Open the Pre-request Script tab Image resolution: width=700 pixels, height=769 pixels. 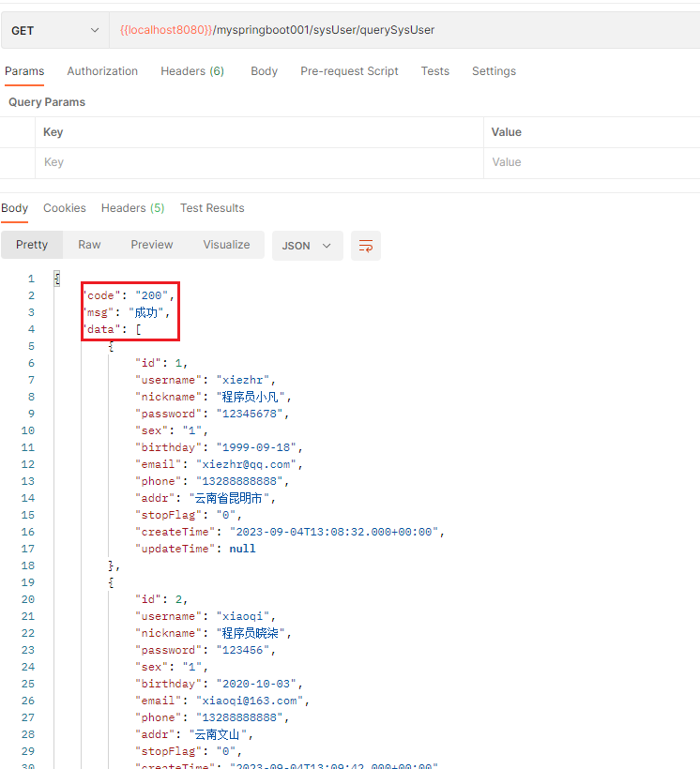[x=349, y=71]
